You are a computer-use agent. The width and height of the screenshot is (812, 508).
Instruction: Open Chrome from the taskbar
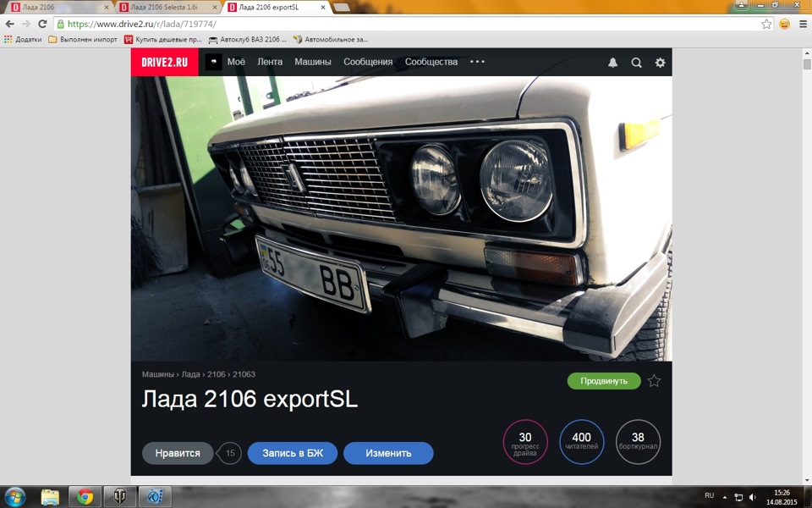(85, 497)
